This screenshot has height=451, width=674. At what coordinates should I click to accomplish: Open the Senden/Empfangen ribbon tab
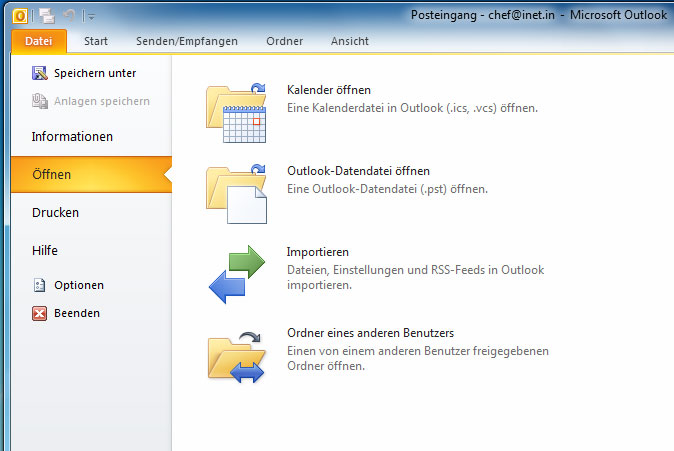pos(188,41)
